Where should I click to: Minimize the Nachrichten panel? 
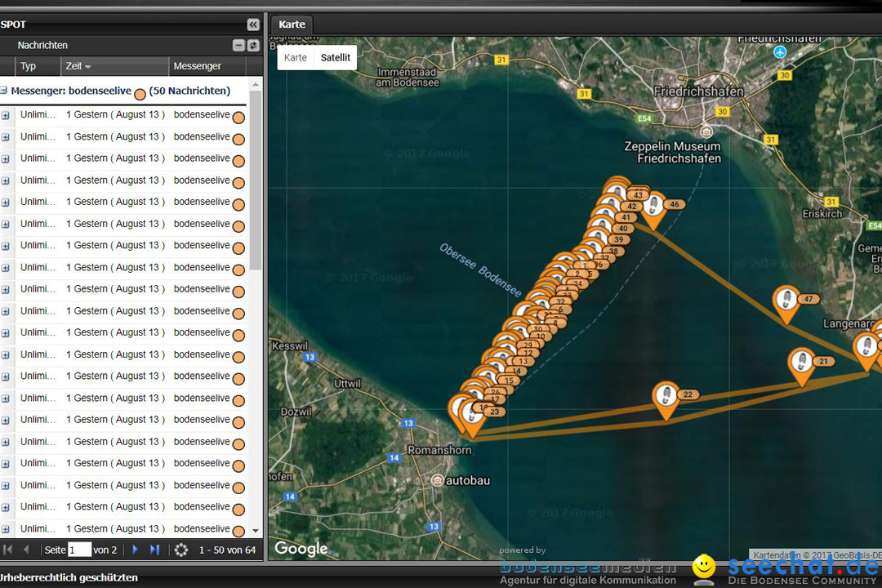click(x=238, y=46)
